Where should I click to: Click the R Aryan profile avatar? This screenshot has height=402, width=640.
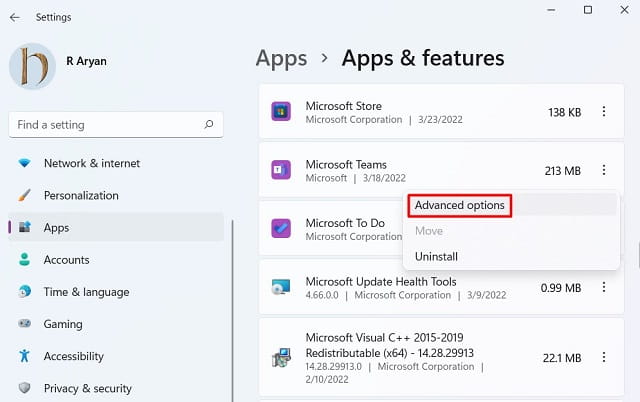(x=33, y=66)
